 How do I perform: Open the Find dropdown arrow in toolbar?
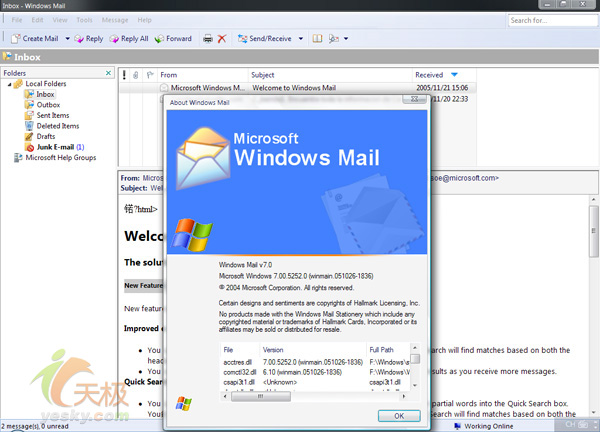(x=346, y=39)
